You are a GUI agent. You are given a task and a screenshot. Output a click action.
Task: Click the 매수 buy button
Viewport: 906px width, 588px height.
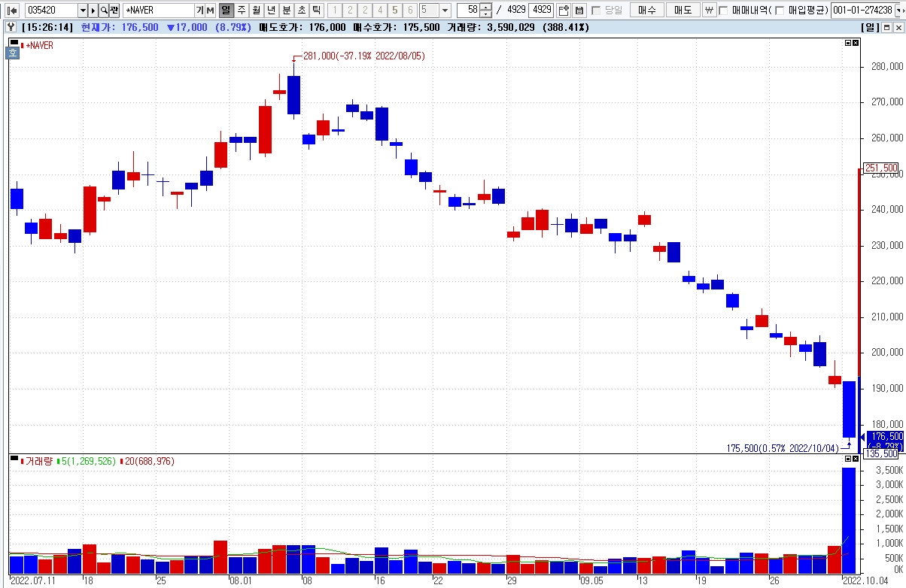[647, 11]
